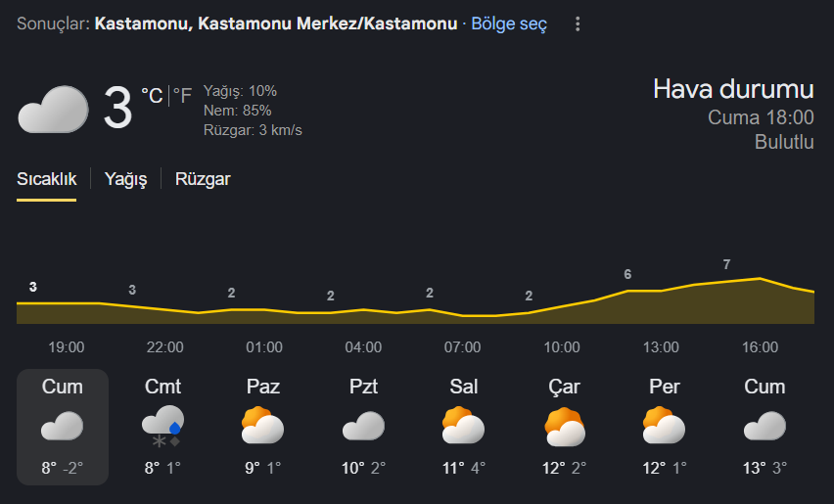The height and width of the screenshot is (504, 834).
Task: Select Wednesday's partly sunny forecast icon
Action: (564, 426)
